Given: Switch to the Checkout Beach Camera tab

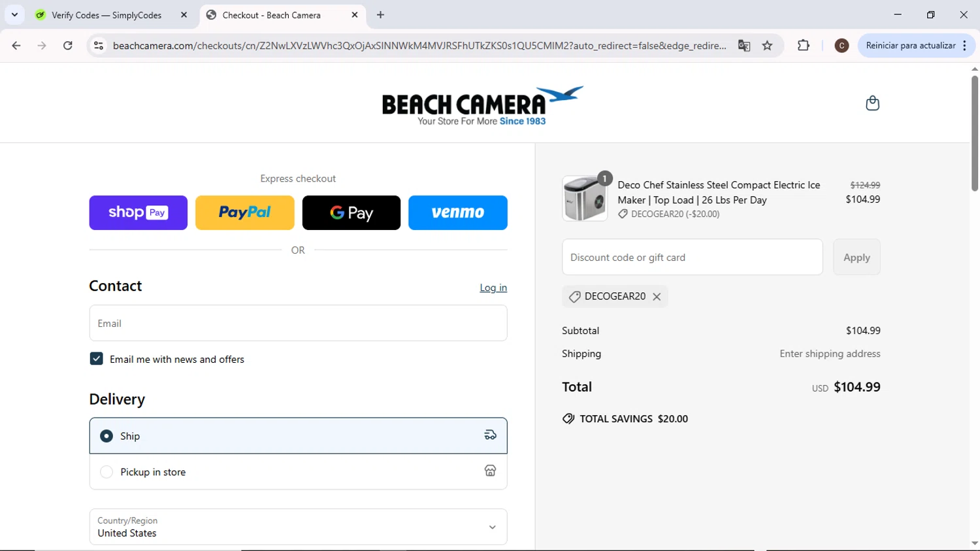Looking at the screenshot, I should tap(283, 15).
